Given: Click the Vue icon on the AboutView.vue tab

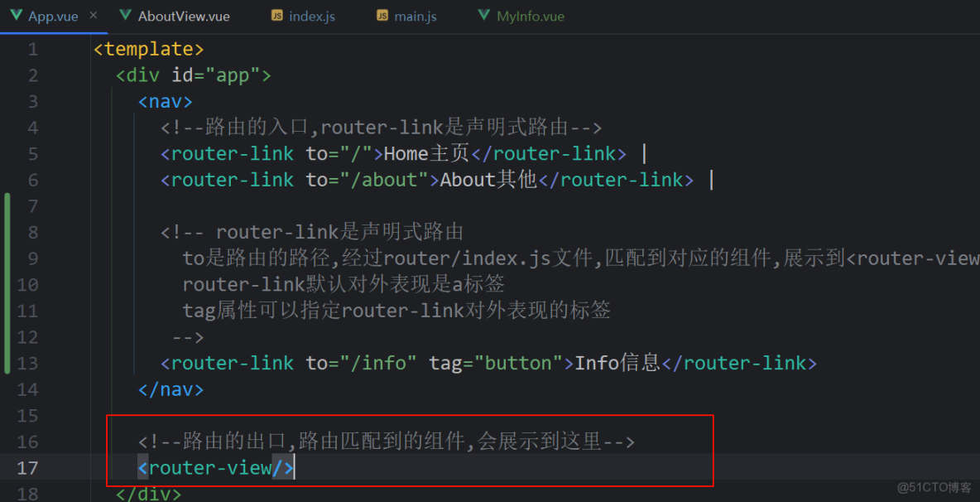Looking at the screenshot, I should [125, 15].
